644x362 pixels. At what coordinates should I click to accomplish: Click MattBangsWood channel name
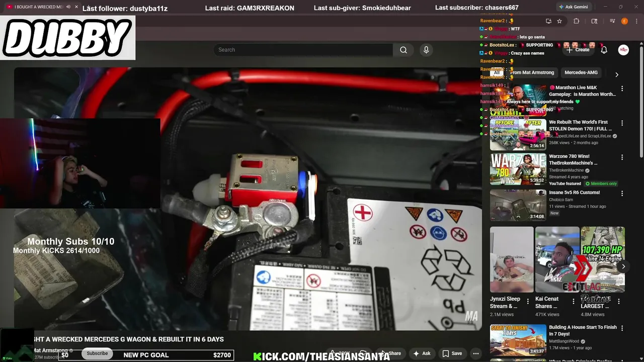[x=564, y=341]
